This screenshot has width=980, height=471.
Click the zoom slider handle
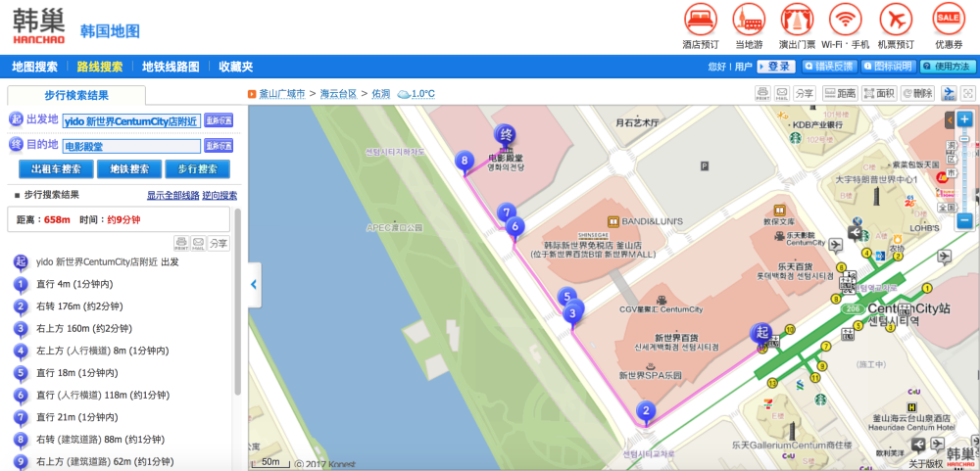pyautogui.click(x=965, y=139)
